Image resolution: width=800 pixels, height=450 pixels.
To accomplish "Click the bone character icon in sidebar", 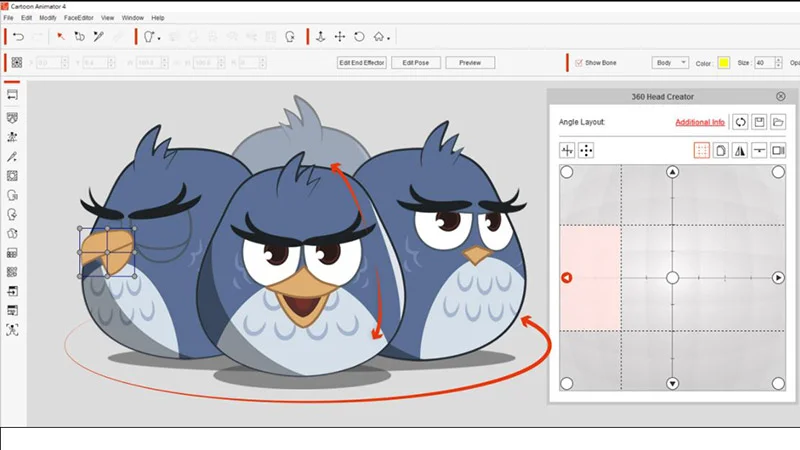I will pyautogui.click(x=12, y=137).
